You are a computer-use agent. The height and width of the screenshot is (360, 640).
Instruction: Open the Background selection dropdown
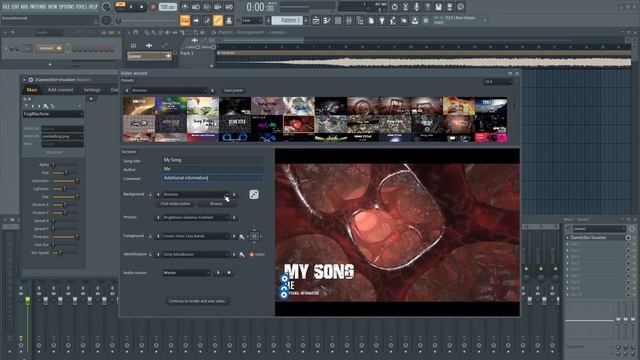(x=196, y=195)
